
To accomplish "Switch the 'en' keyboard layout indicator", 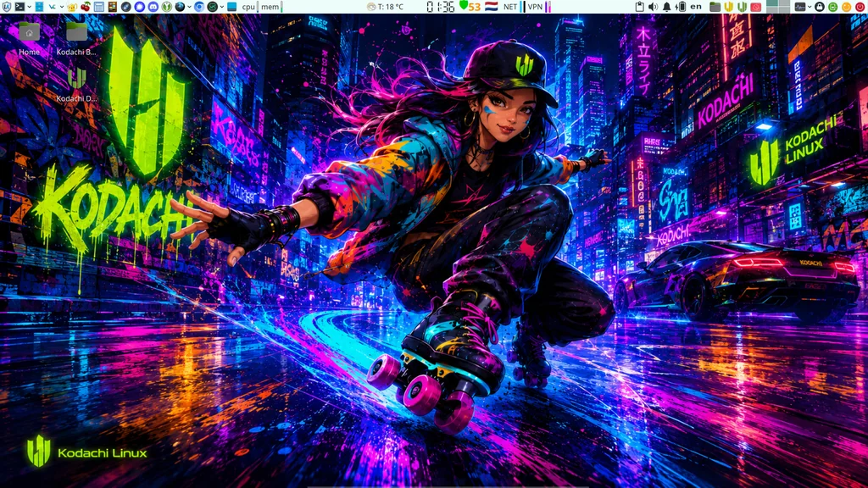I will point(696,7).
